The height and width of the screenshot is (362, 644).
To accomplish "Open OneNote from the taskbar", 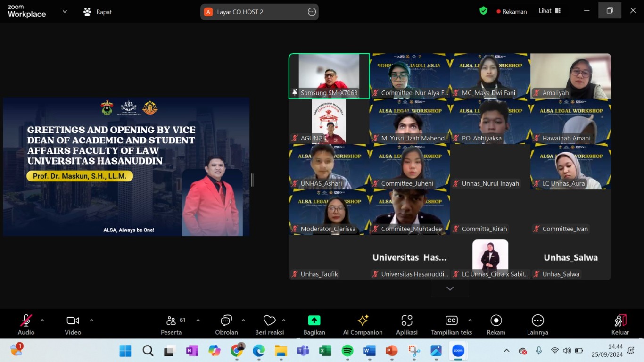I will tap(192, 351).
